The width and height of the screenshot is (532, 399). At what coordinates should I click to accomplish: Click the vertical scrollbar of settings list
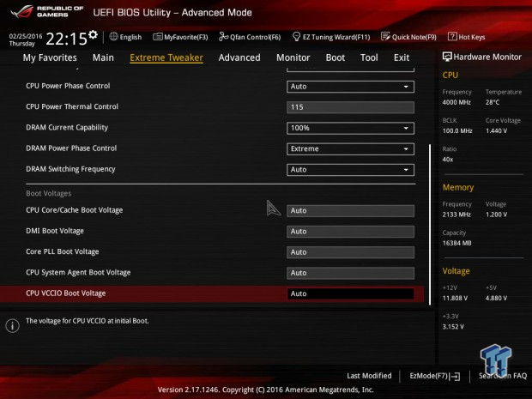(x=430, y=225)
